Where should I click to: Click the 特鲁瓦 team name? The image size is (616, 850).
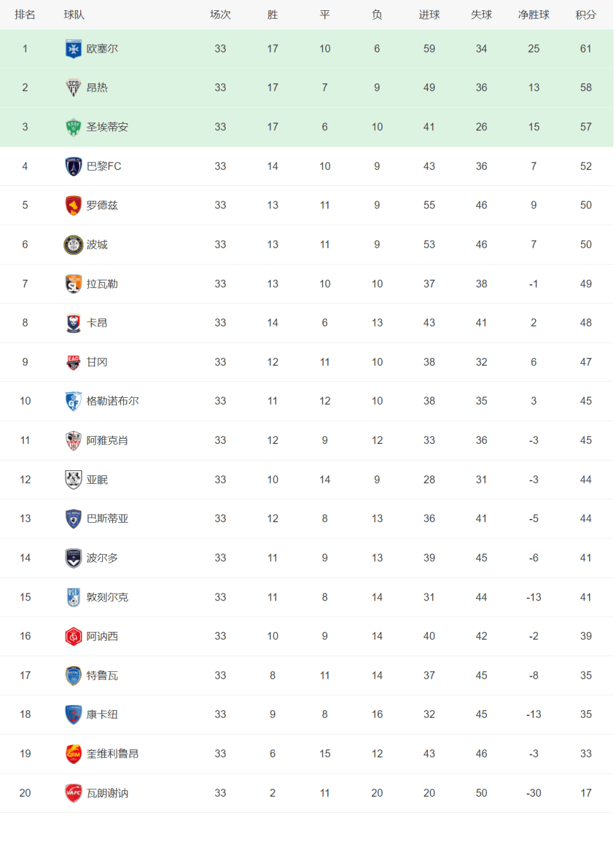[102, 676]
